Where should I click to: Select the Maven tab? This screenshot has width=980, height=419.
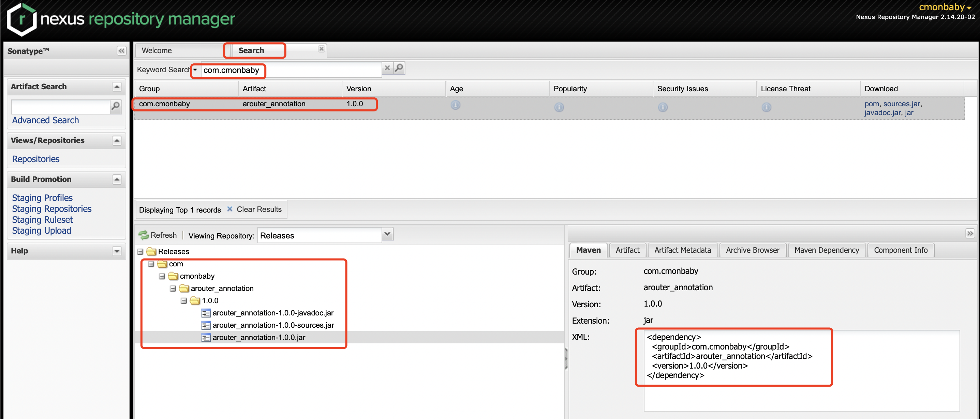[588, 250]
